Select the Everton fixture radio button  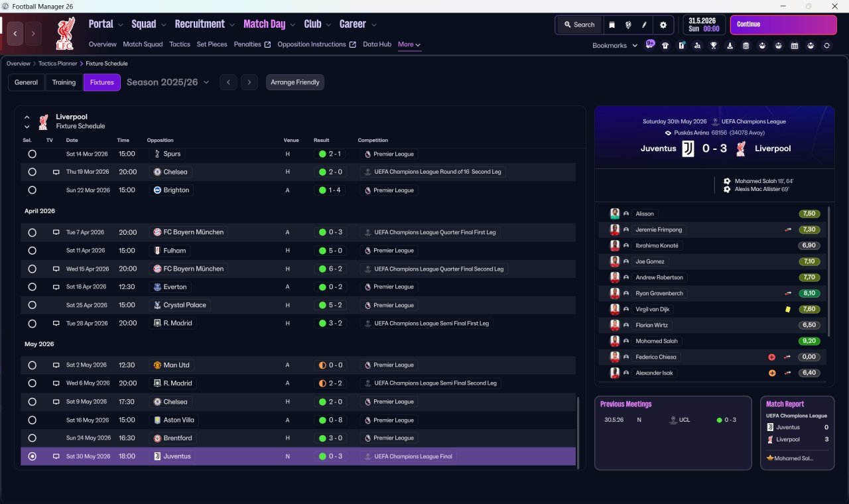click(x=32, y=287)
